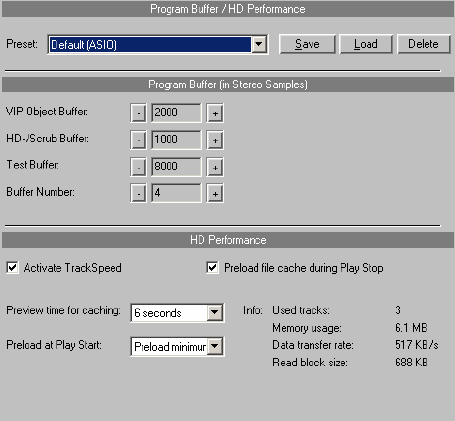Viewport: 455px width, 421px height.
Task: Toggle the Activate TrackSpeed checkbox
Action: click(13, 268)
